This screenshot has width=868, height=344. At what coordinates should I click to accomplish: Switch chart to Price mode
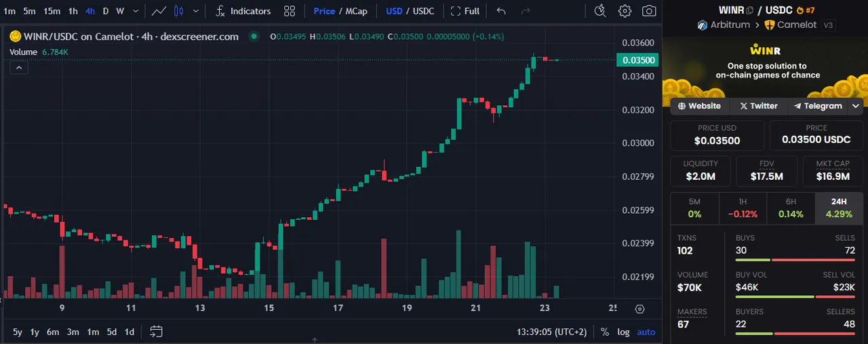[324, 11]
